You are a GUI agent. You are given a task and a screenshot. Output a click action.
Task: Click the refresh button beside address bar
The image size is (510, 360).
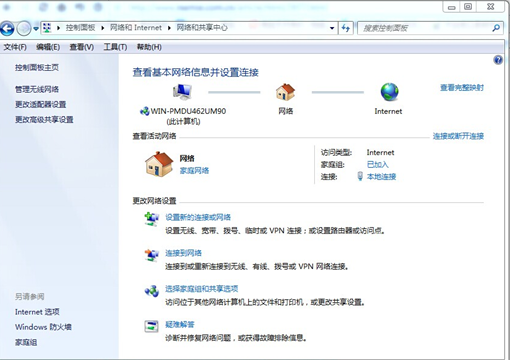point(346,28)
